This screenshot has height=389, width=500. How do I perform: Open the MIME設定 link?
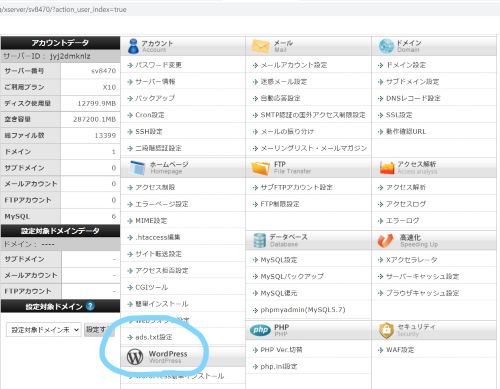[x=151, y=221]
